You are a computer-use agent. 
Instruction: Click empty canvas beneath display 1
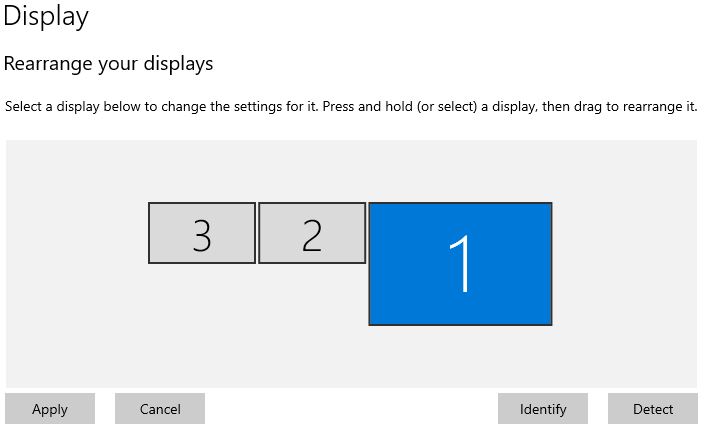click(x=460, y=358)
